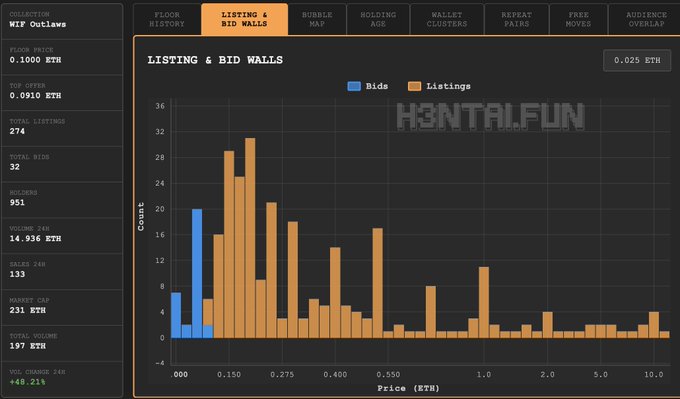Image resolution: width=680 pixels, height=399 pixels.
Task: Click the vol change value +48.21%
Action: [x=27, y=382]
